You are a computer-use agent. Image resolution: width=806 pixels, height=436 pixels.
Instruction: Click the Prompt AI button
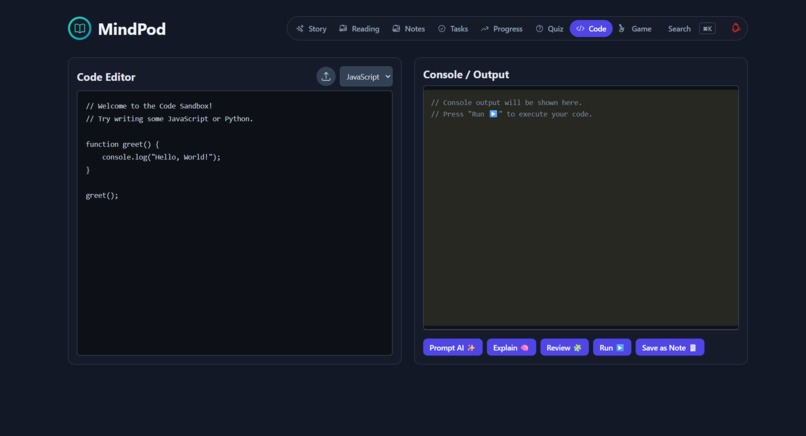[x=452, y=348]
